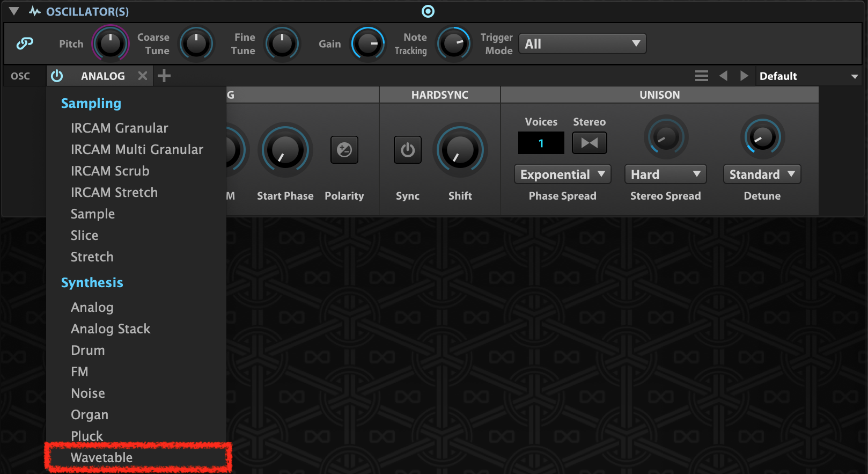Click the Unison Detune knob
868x474 pixels.
click(x=762, y=137)
